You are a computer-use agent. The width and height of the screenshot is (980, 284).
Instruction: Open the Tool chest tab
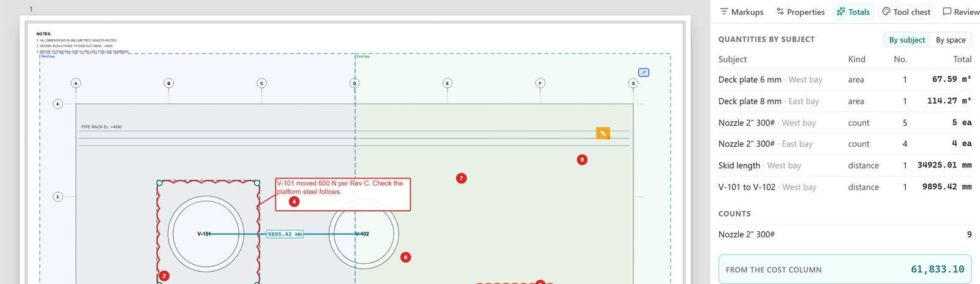tap(906, 12)
